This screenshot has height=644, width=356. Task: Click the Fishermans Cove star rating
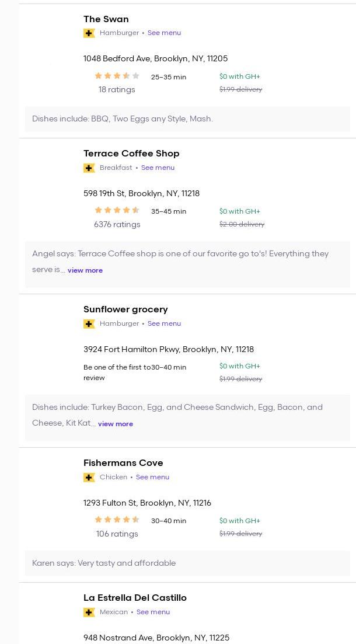coord(117,520)
